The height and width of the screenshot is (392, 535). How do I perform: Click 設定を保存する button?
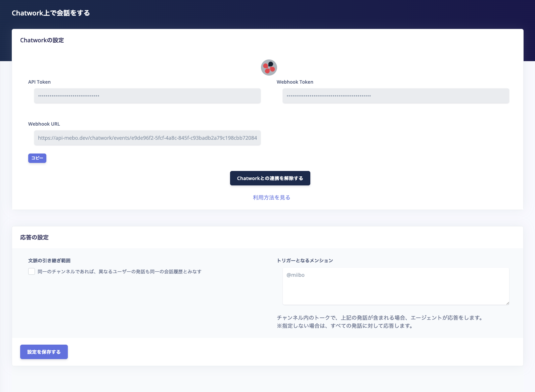click(x=44, y=352)
